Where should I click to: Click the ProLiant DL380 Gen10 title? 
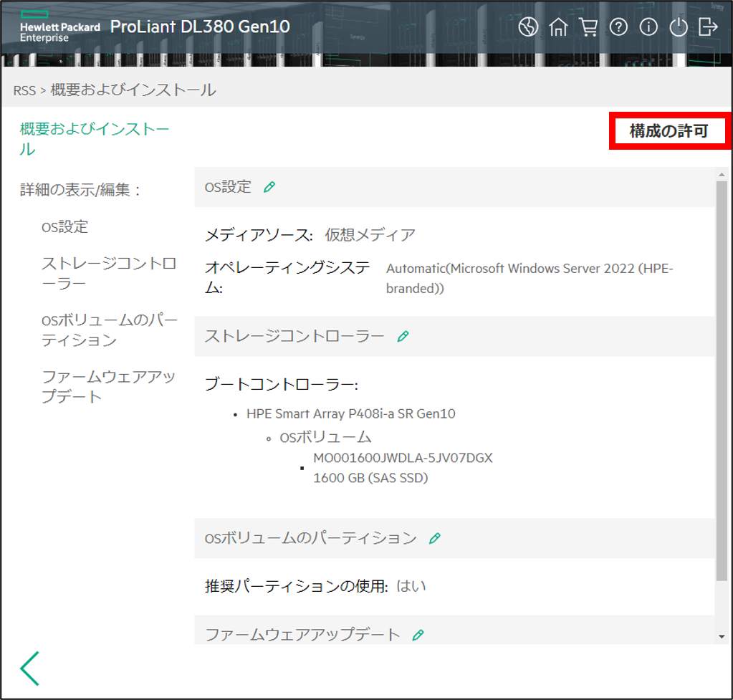click(200, 27)
